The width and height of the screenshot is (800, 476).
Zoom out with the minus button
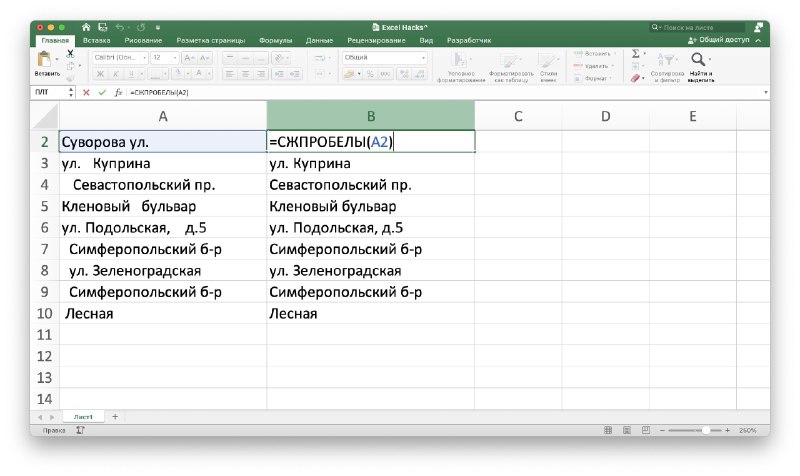click(x=662, y=430)
